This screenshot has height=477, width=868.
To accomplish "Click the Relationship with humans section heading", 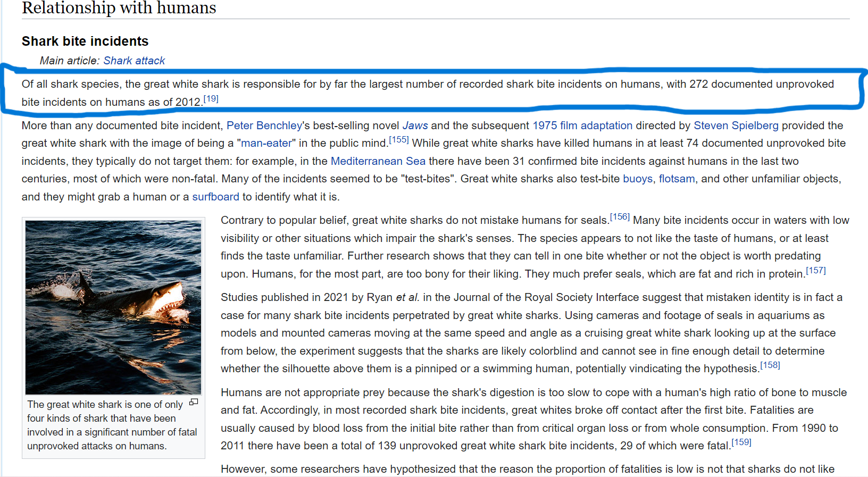I will [119, 7].
